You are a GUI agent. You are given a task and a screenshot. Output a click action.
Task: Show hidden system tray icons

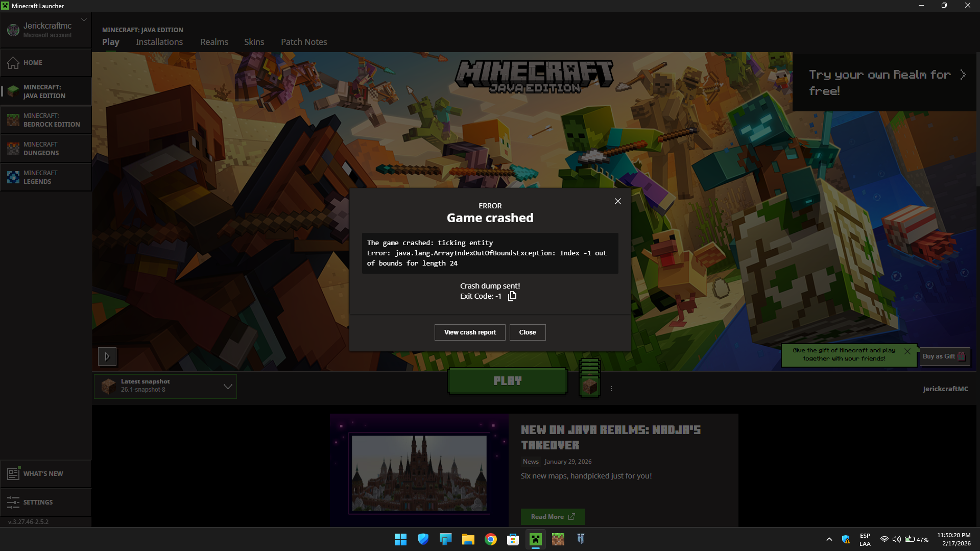[x=829, y=539]
